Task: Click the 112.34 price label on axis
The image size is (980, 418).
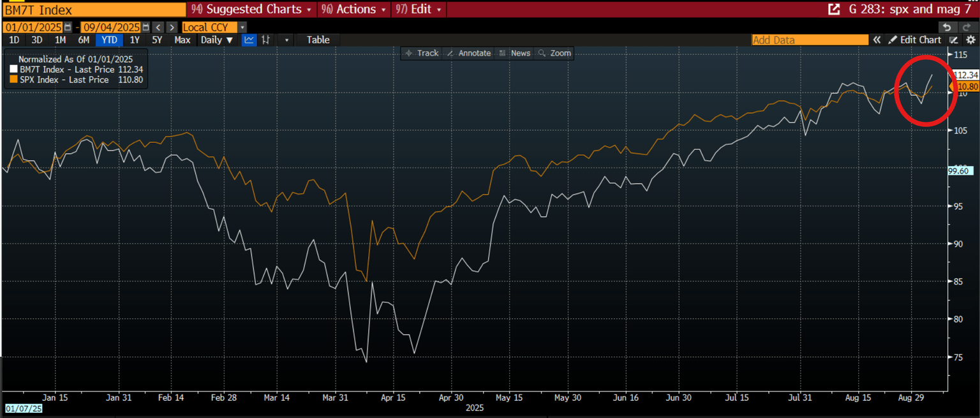Action: (x=967, y=75)
